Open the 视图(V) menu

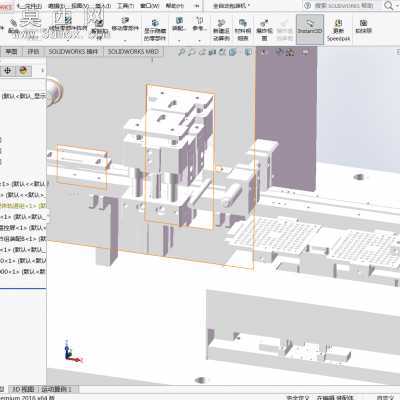pos(80,6)
